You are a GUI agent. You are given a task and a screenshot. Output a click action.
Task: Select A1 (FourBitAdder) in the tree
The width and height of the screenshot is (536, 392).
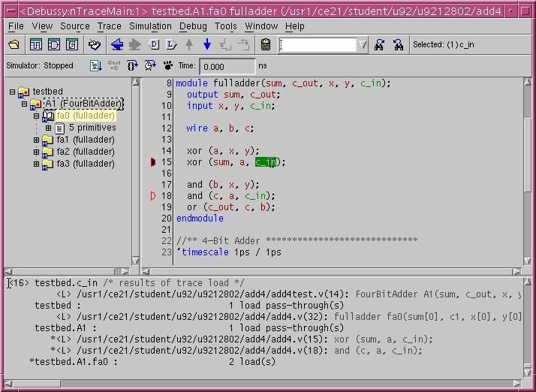pyautogui.click(x=83, y=104)
